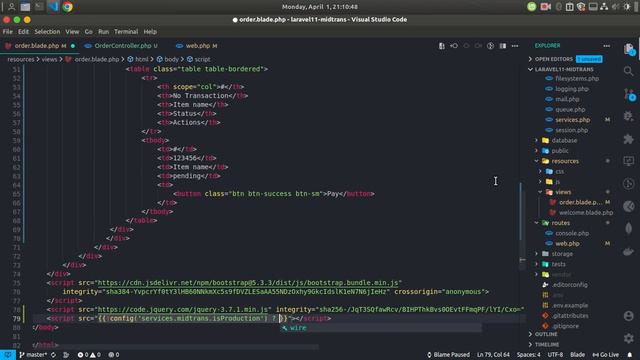
Task: Switch to the web.php editor tab
Action: click(x=198, y=46)
